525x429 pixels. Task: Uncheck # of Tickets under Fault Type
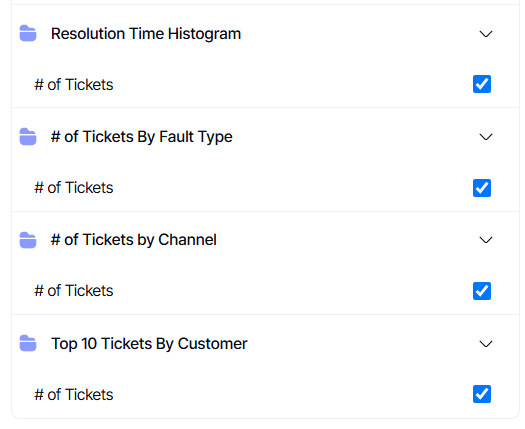click(482, 188)
